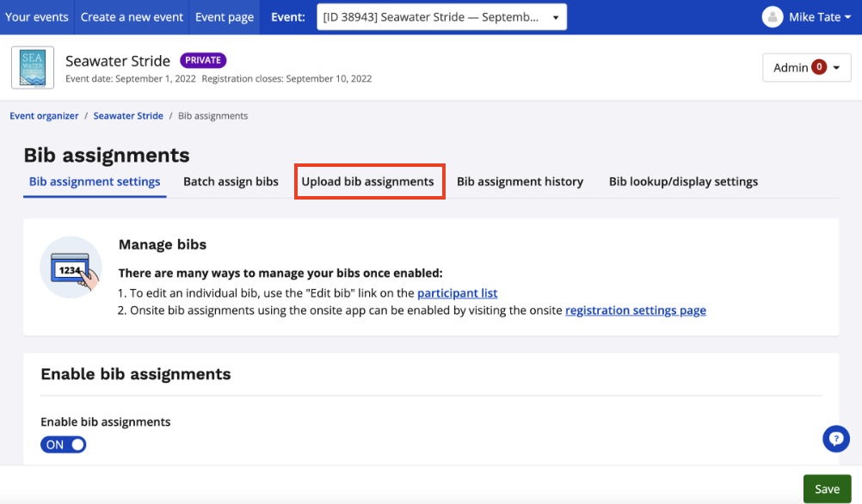This screenshot has width=862, height=504.
Task: Go to Your events in top bar
Action: tap(36, 17)
